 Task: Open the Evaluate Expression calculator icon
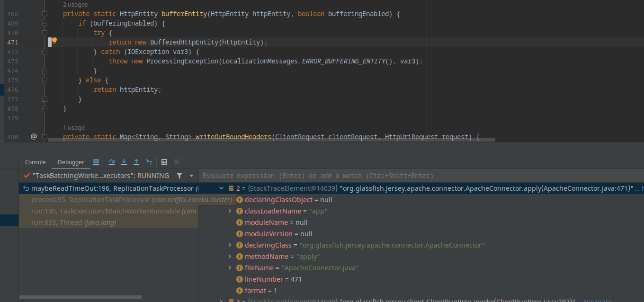click(164, 162)
